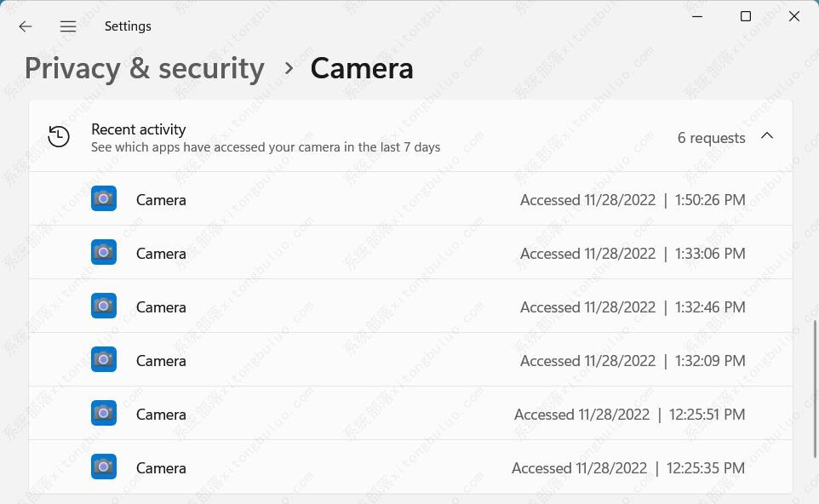Click the description text under Recent activity
This screenshot has width=819, height=504.
click(266, 146)
